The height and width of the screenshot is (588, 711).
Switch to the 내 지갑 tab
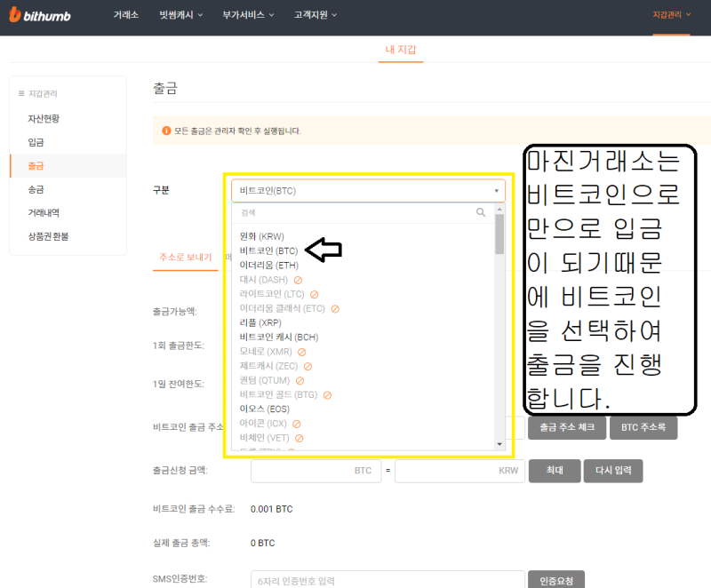point(400,51)
